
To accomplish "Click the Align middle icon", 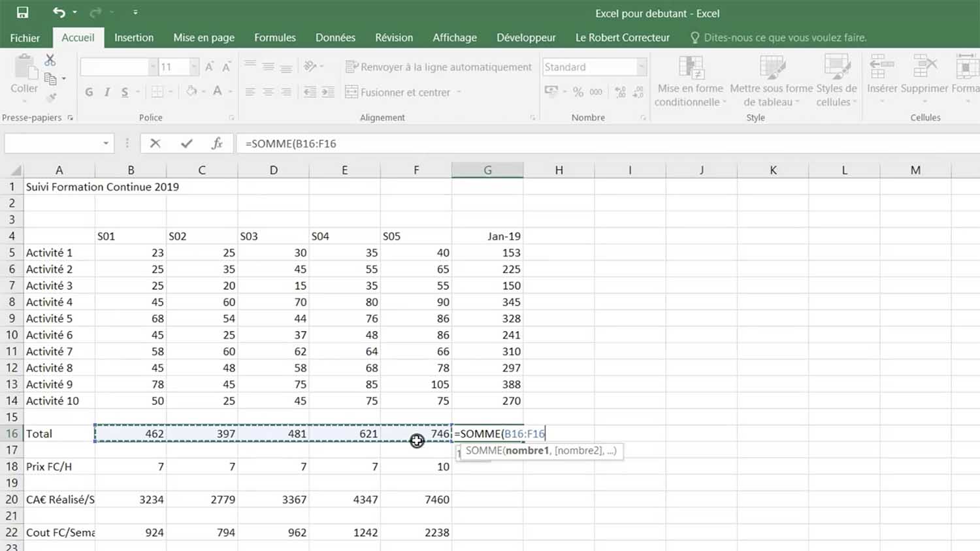I will click(268, 67).
